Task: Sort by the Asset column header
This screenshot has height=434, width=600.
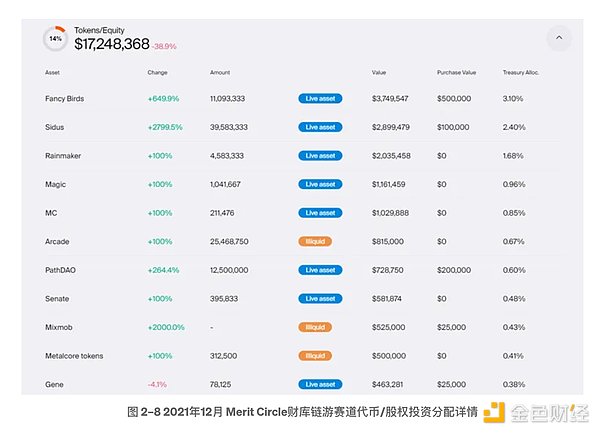Action: (x=52, y=73)
